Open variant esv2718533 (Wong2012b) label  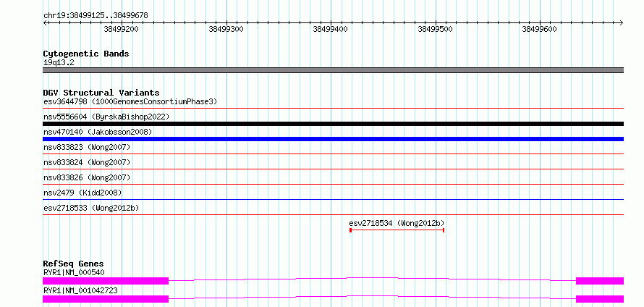point(91,208)
